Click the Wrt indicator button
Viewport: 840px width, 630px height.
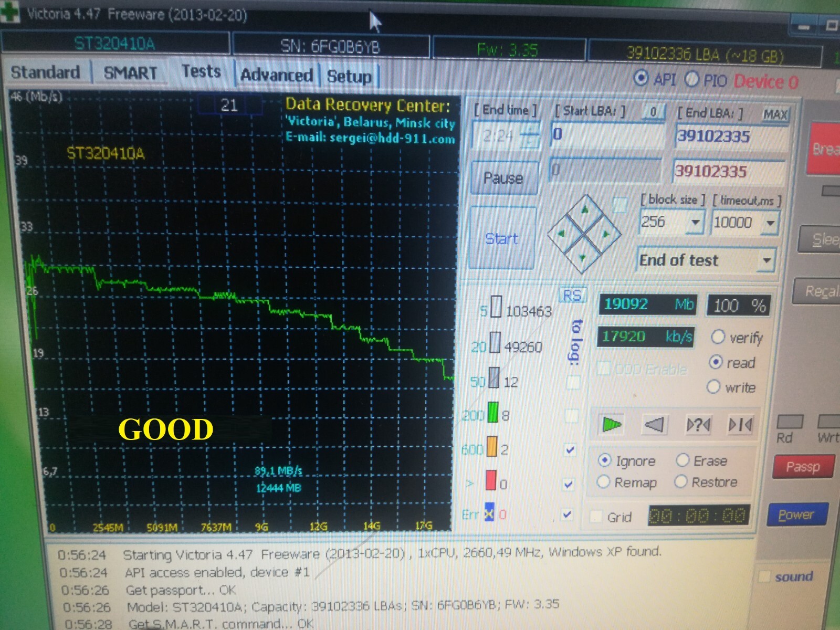[x=829, y=421]
